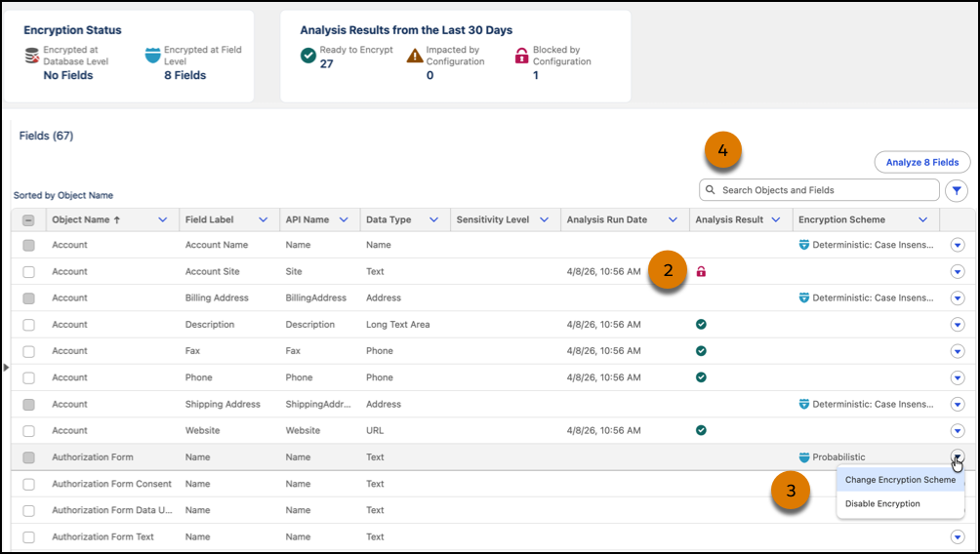Screen dimensions: 980x554
Task: Check the Account Phone row checkbox
Action: pyautogui.click(x=28, y=377)
